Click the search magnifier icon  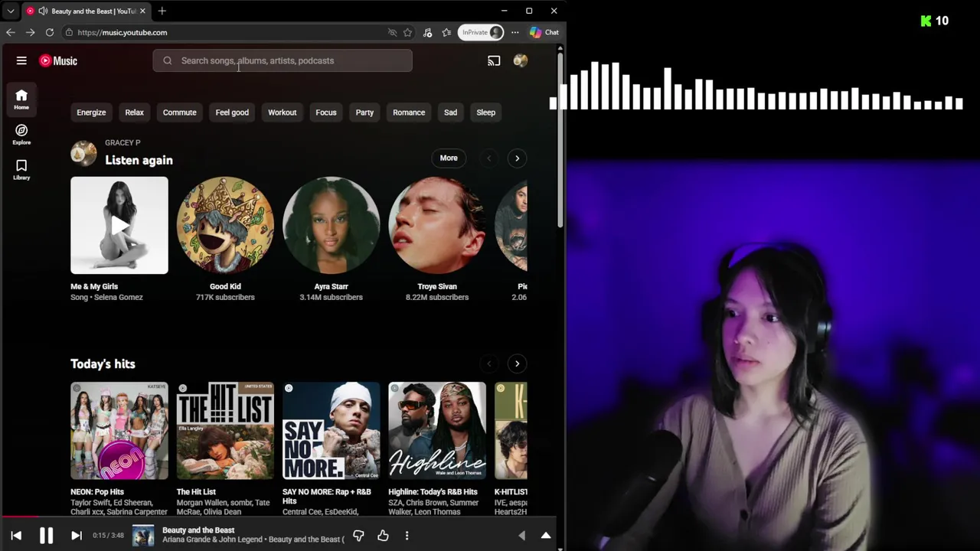(x=167, y=60)
